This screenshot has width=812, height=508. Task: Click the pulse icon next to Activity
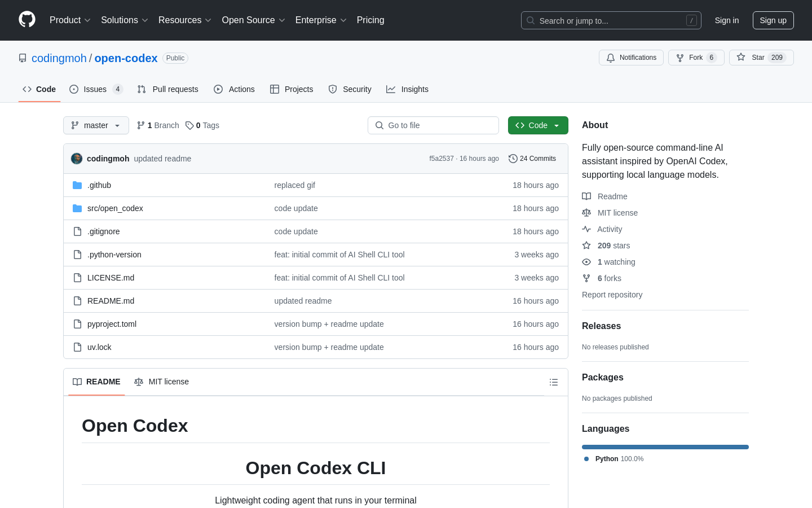[586, 229]
